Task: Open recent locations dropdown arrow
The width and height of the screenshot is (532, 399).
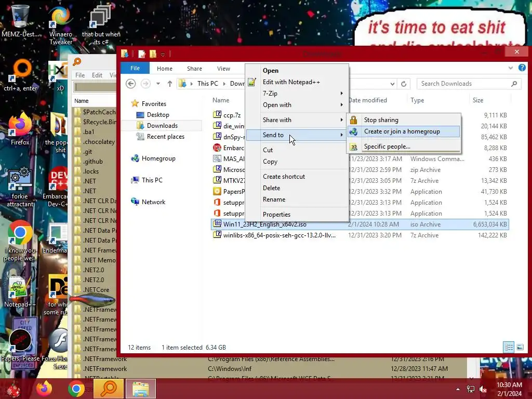Action: pyautogui.click(x=158, y=84)
